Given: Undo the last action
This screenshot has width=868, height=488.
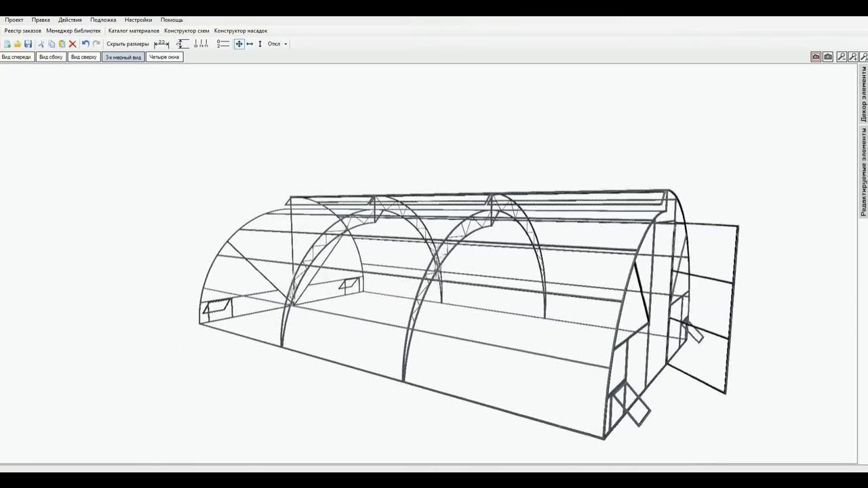Looking at the screenshot, I should (85, 43).
